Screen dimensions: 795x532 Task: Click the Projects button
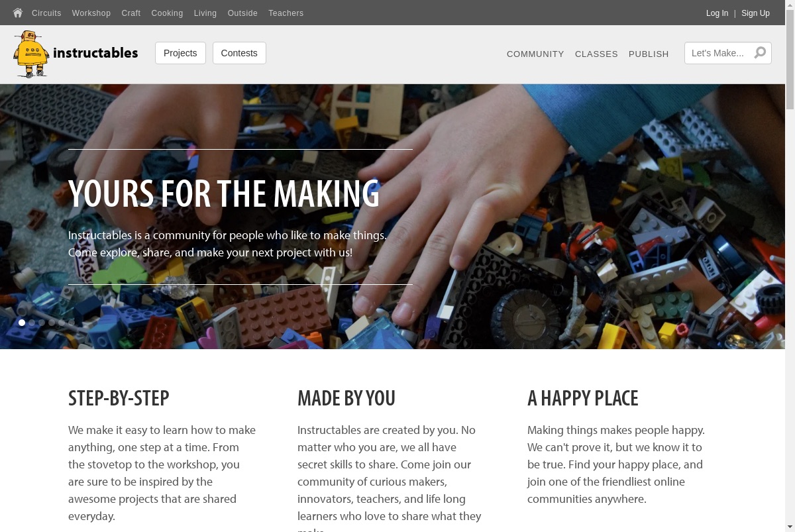(180, 53)
